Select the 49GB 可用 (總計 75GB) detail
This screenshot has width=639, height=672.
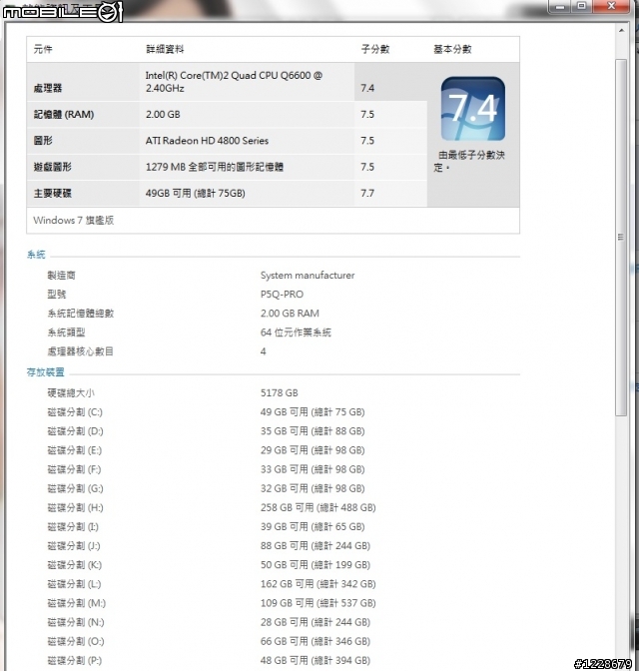pos(195,194)
